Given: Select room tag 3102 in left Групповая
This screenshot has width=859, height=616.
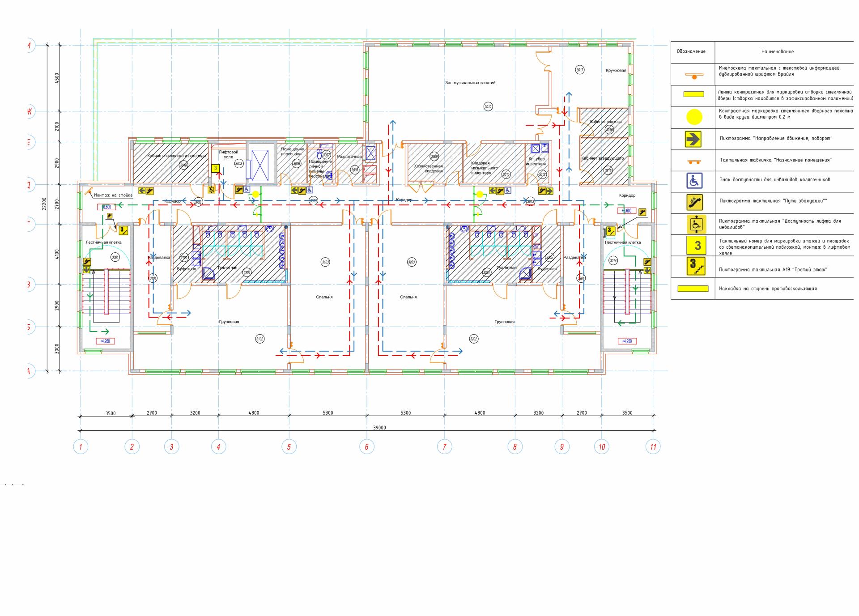Looking at the screenshot, I should click(259, 339).
